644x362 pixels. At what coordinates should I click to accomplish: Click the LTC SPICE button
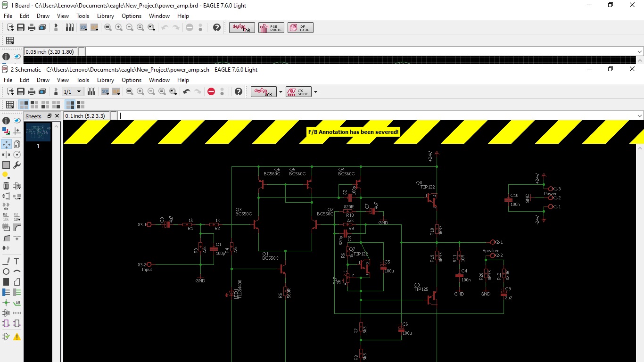pyautogui.click(x=298, y=91)
